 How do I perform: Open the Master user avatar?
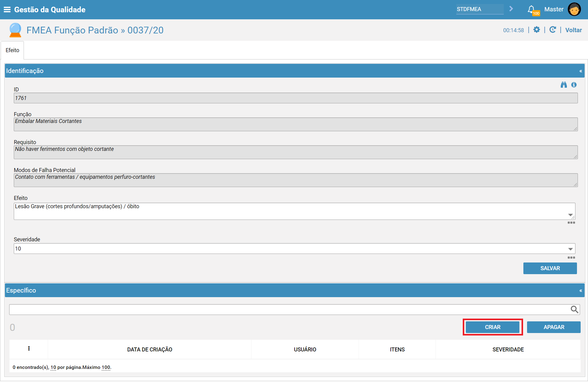[x=574, y=9]
